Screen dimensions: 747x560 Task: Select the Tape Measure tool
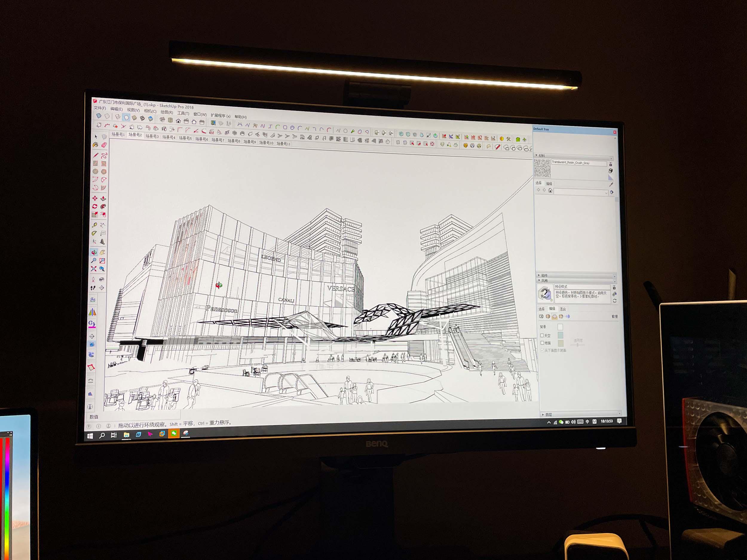pyautogui.click(x=94, y=225)
